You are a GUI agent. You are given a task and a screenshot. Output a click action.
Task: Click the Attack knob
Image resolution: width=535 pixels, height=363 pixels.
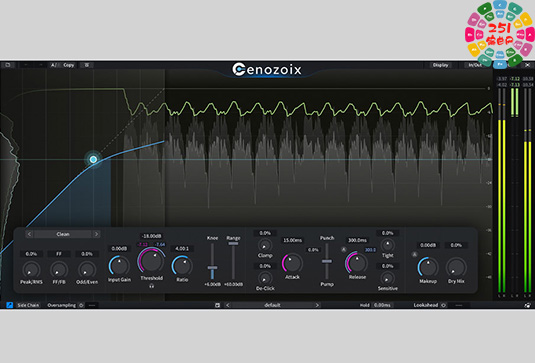292,263
